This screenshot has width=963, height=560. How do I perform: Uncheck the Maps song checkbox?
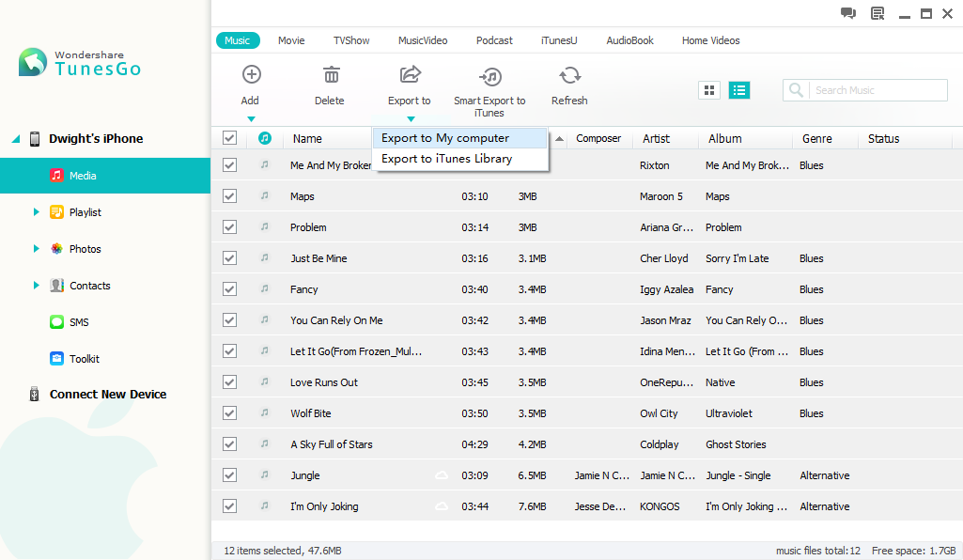(229, 196)
